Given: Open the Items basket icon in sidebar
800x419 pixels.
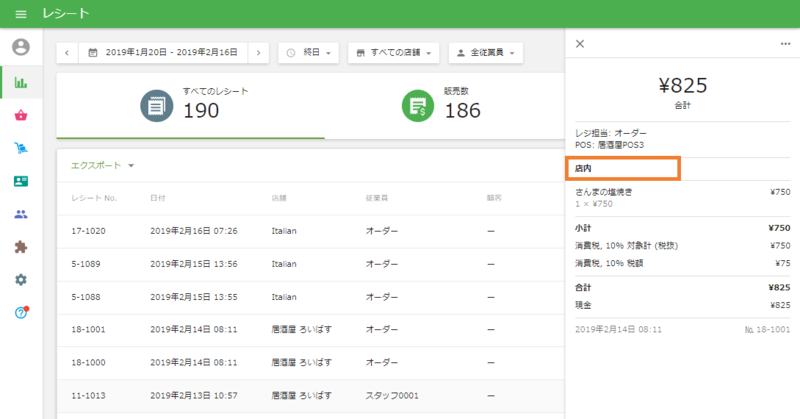Looking at the screenshot, I should (21, 115).
